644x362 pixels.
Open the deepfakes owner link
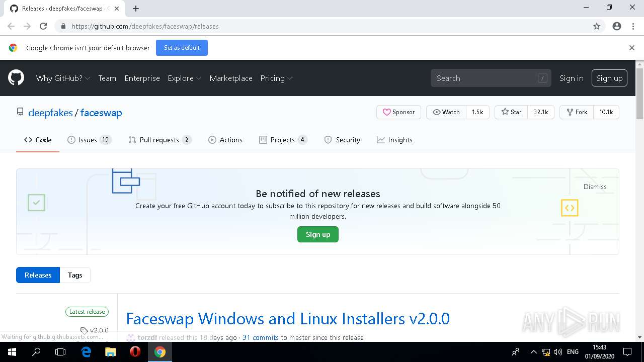tap(50, 113)
